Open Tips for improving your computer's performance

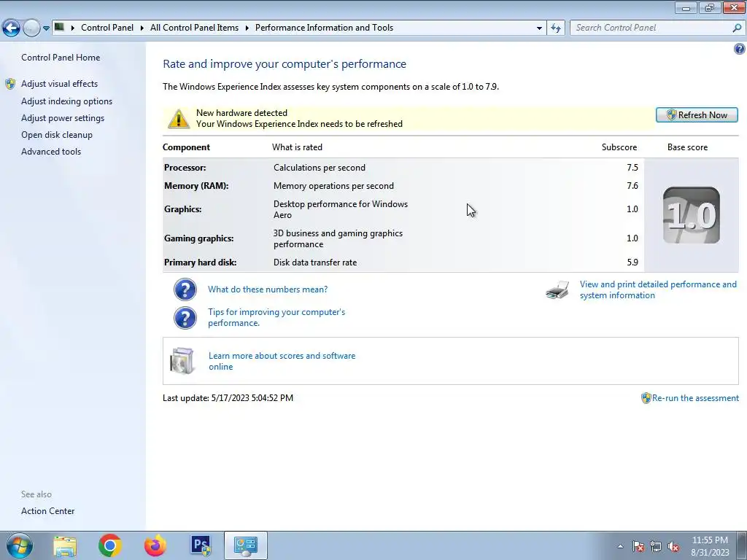pyautogui.click(x=276, y=318)
